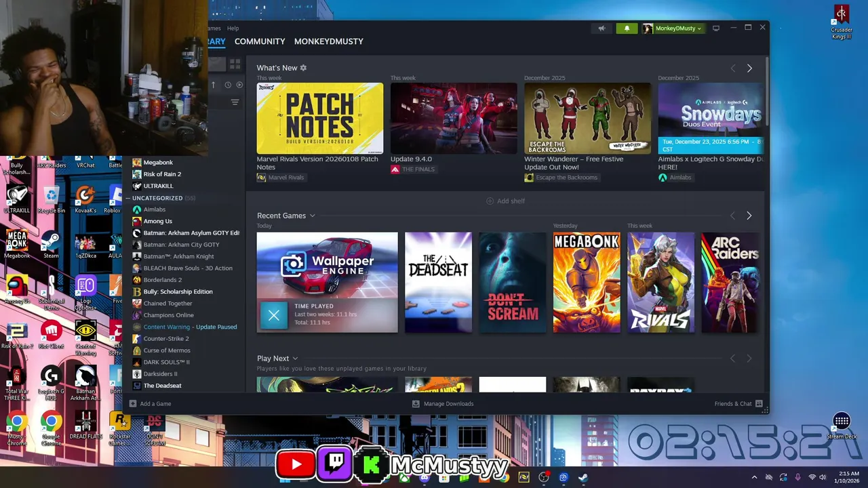
Task: Click the OBS icon in the taskbar
Action: 544,477
